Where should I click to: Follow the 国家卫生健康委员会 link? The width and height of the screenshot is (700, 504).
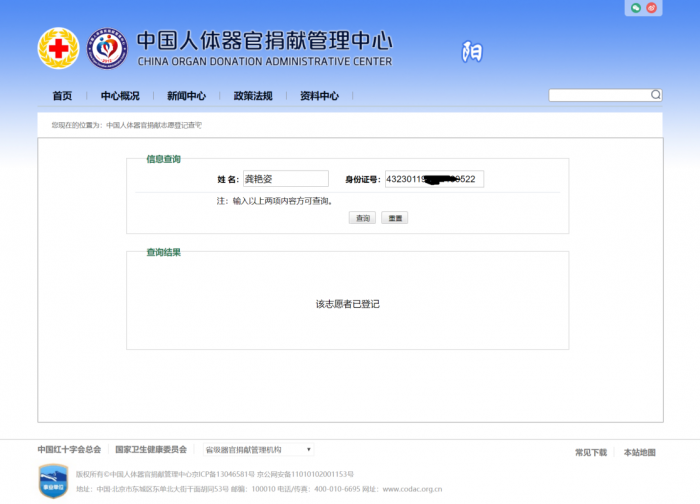tap(151, 450)
